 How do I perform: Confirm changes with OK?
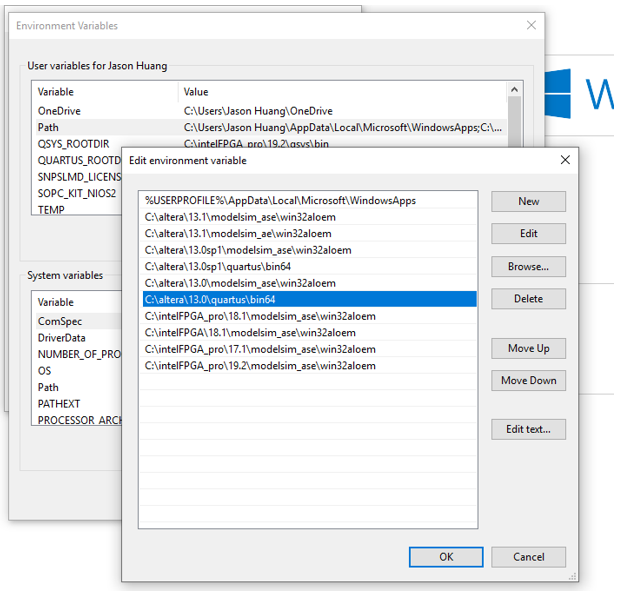point(446,557)
